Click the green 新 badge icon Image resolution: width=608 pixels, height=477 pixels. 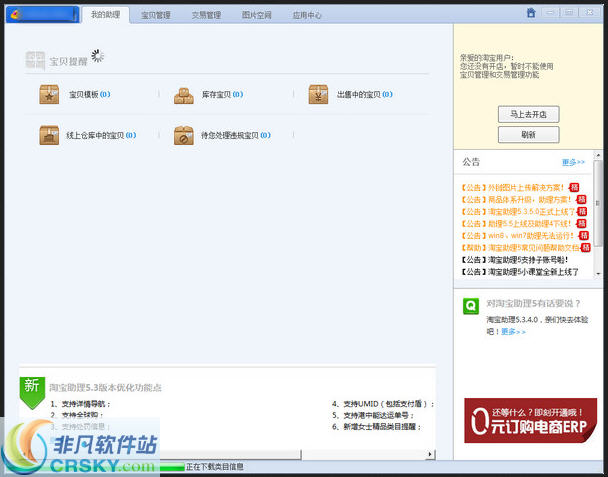[x=32, y=392]
